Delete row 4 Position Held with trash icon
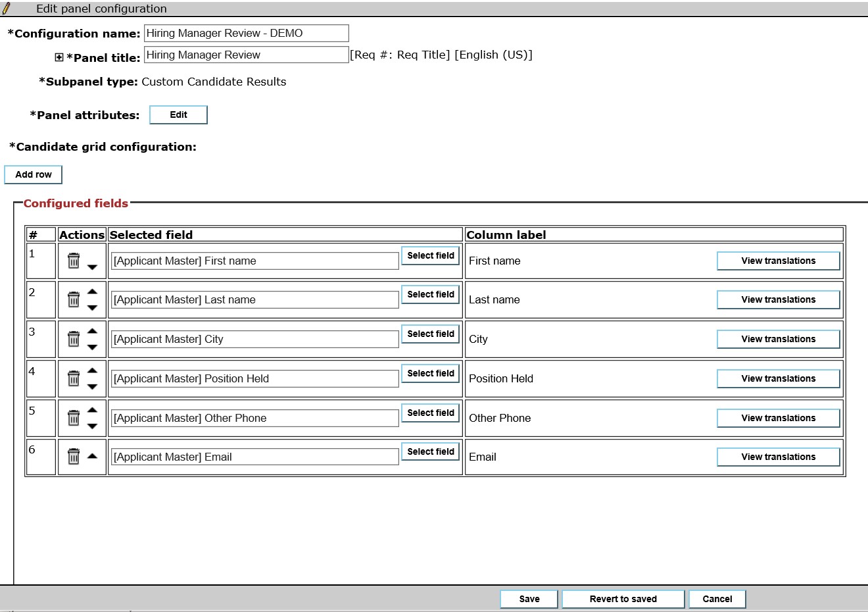This screenshot has height=612, width=868. [x=74, y=378]
